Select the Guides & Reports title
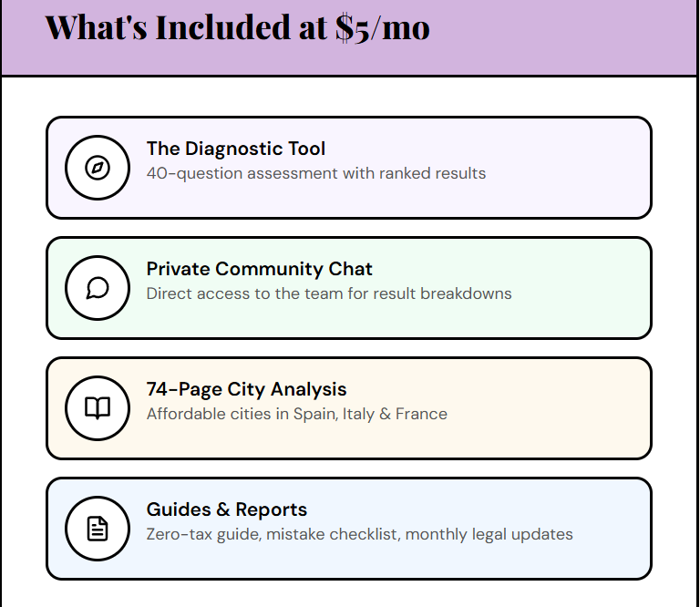 [x=226, y=509]
